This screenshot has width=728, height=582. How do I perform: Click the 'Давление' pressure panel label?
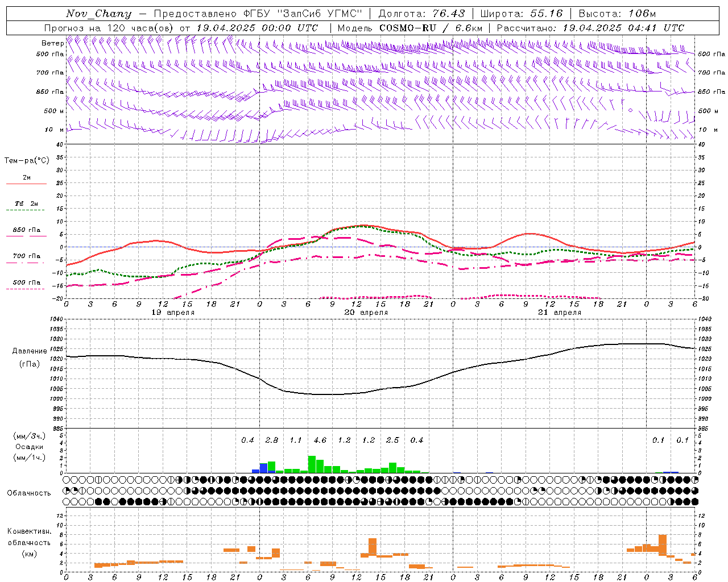pos(29,351)
